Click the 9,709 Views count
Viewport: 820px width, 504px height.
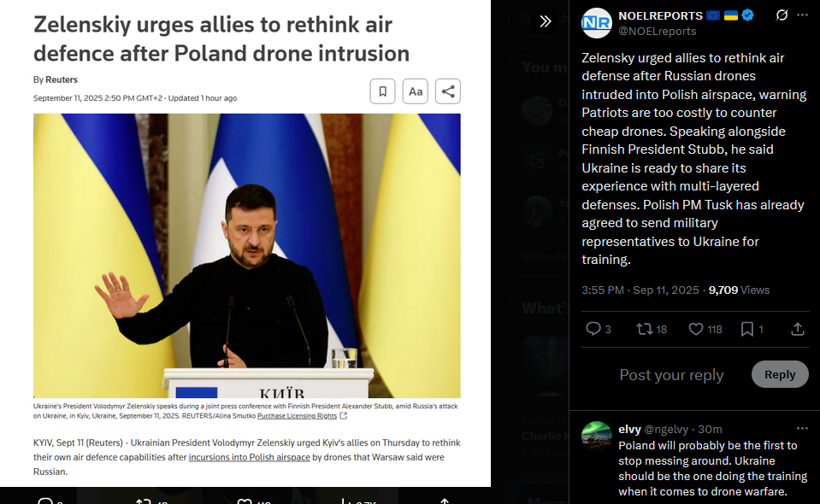739,290
